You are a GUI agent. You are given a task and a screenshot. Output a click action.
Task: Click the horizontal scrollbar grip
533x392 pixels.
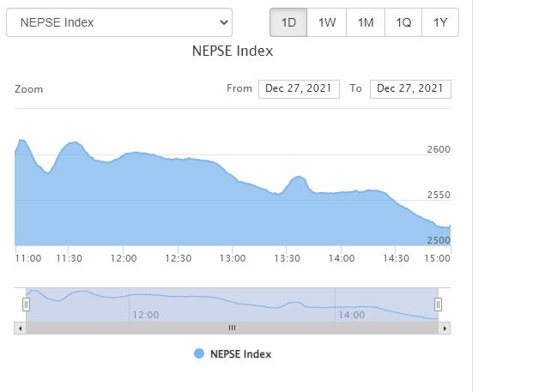pyautogui.click(x=232, y=328)
